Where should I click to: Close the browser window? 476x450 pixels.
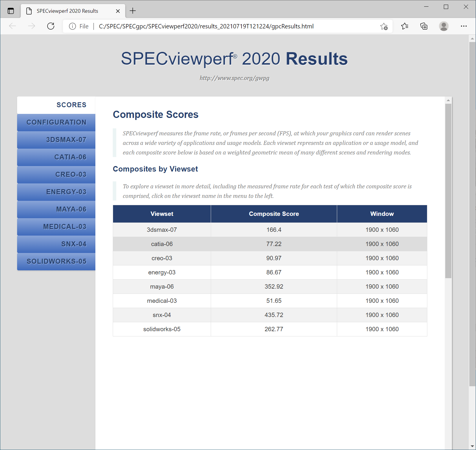point(466,7)
